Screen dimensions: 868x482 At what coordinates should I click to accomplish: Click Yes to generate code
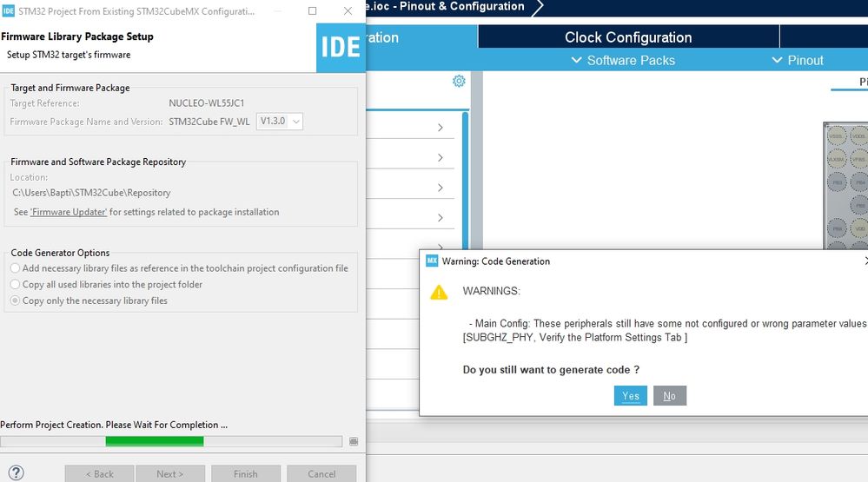coord(631,396)
